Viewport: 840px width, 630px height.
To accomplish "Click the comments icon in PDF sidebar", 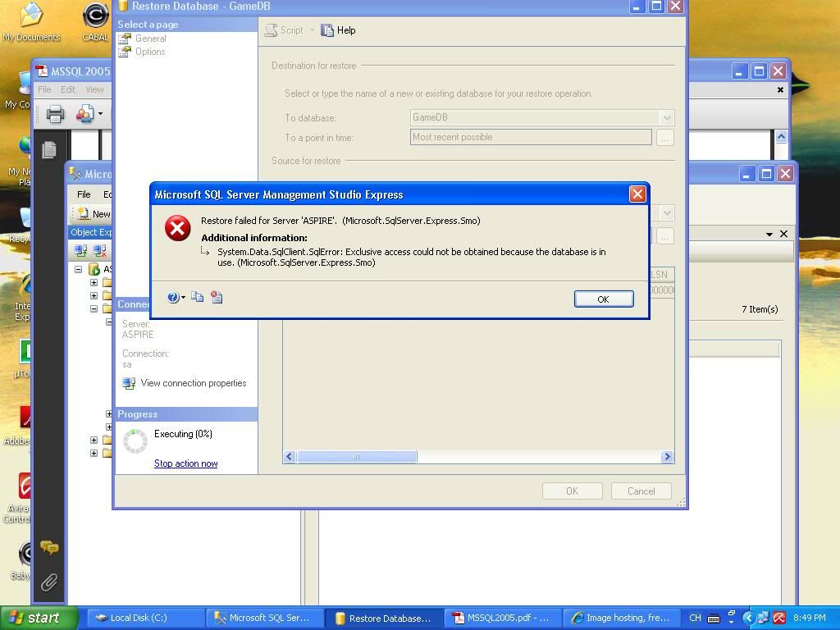I will [49, 547].
